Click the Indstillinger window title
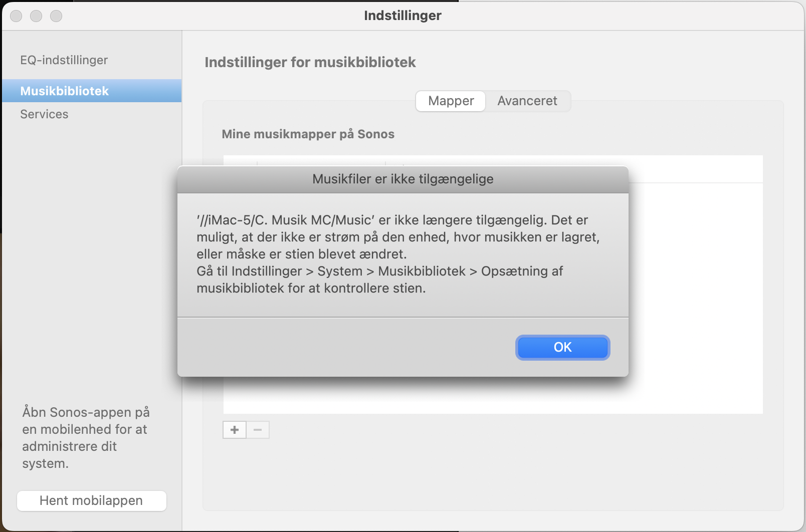This screenshot has height=532, width=806. coord(402,16)
